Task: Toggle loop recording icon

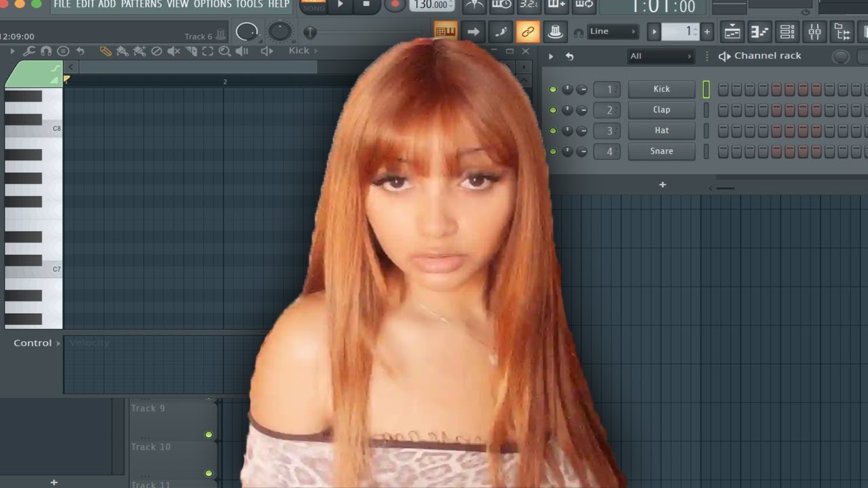Action: [583, 5]
